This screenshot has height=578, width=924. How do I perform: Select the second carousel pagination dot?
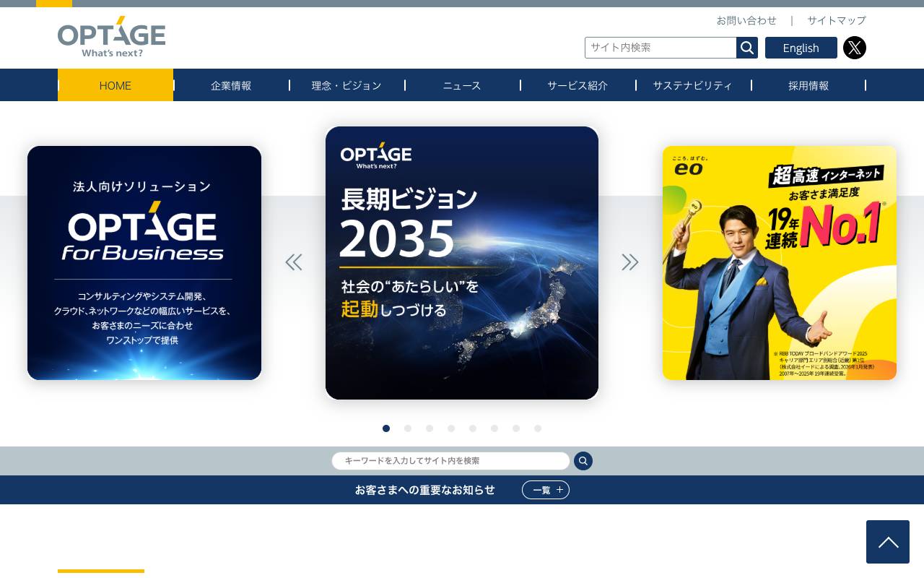tap(408, 428)
